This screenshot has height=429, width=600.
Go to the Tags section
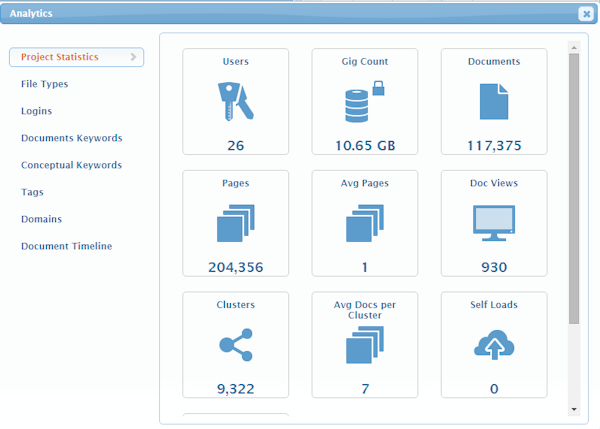32,192
